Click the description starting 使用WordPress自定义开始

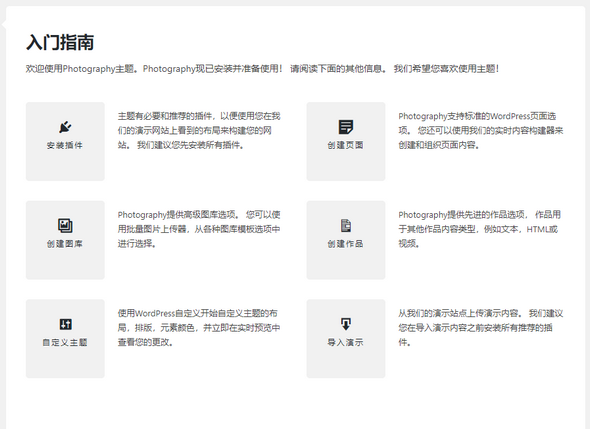(199, 328)
